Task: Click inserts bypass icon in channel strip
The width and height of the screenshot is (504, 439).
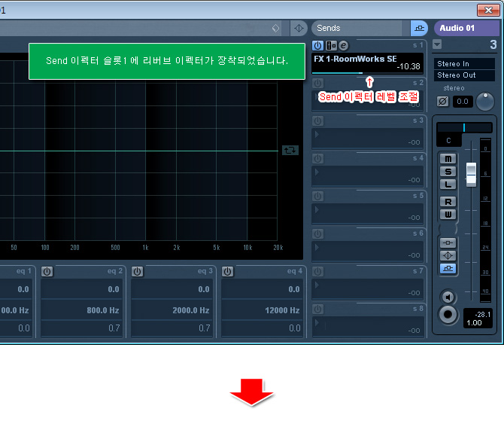Action: (448, 243)
